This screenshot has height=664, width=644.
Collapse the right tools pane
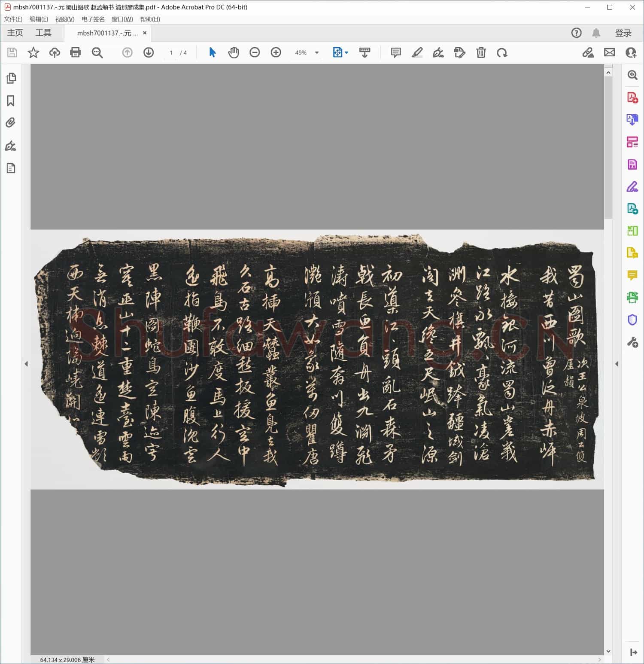[x=617, y=364]
